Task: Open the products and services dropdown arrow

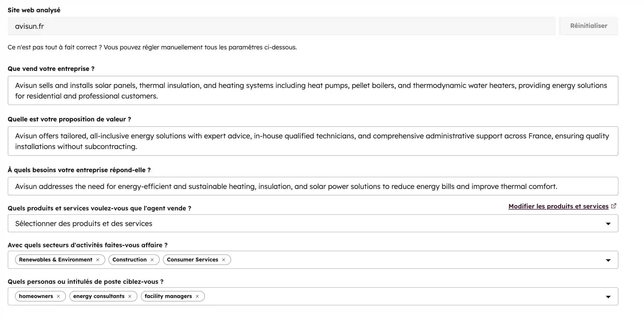Action: [x=608, y=224]
